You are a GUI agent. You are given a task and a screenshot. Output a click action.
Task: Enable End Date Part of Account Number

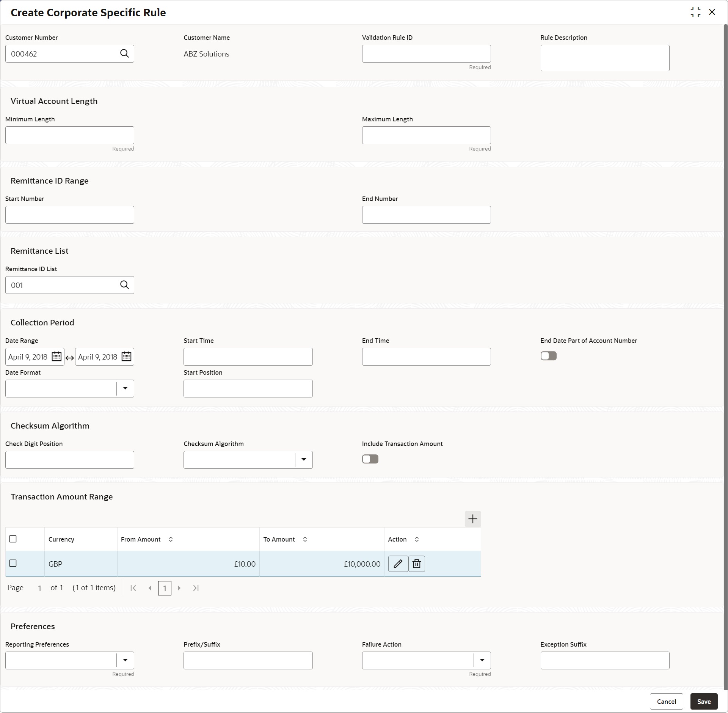(548, 356)
